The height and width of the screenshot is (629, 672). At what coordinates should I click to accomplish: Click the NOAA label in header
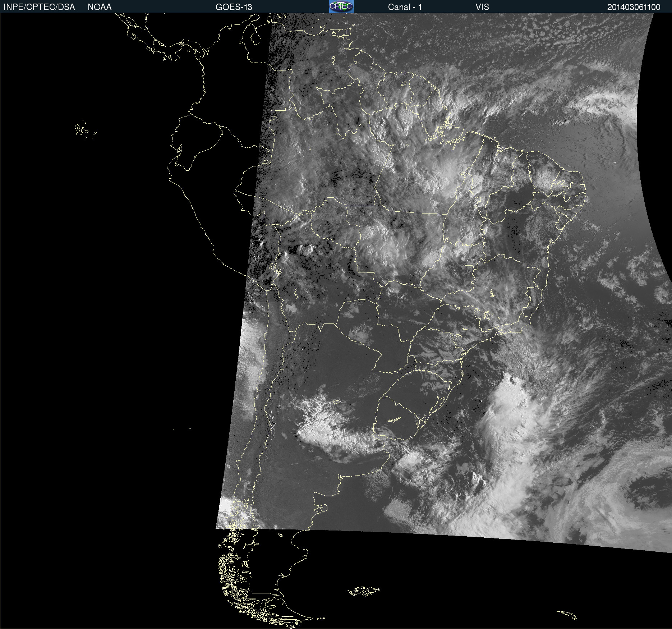point(100,7)
